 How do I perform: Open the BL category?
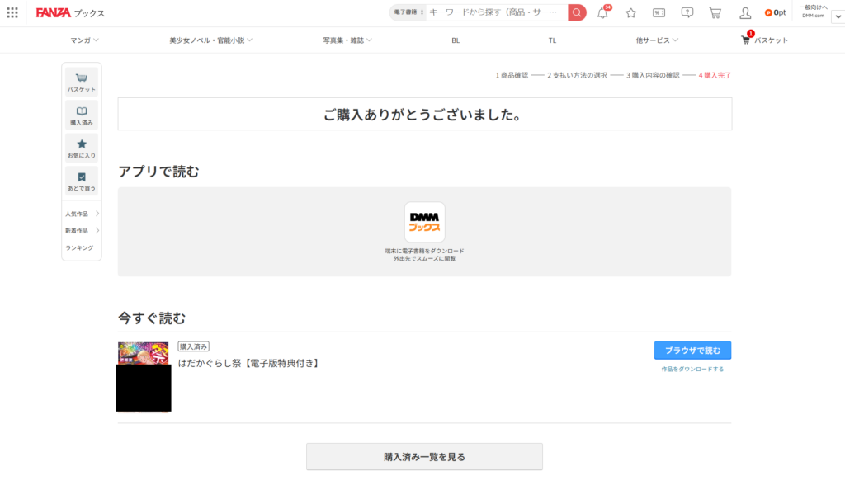456,40
